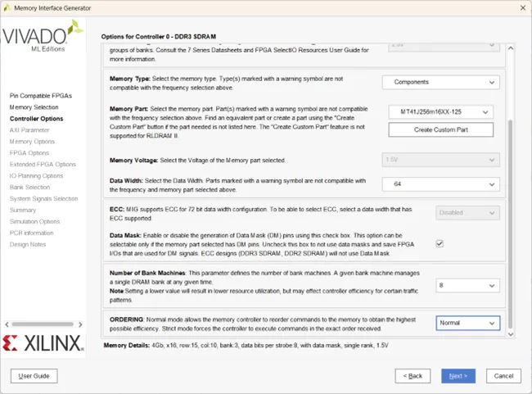Open the Memory Voltage 1.5V dropdown

[440, 160]
